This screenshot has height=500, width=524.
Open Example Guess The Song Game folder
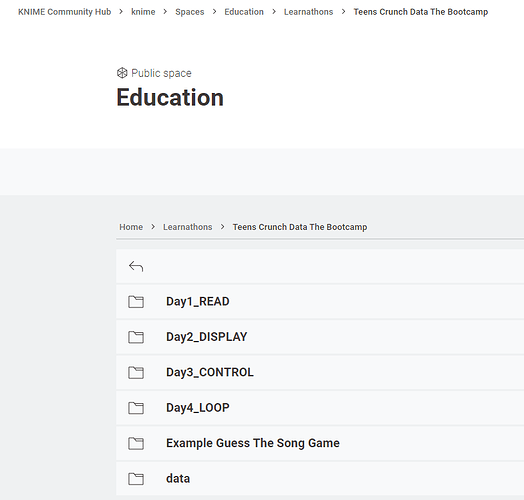[253, 443]
